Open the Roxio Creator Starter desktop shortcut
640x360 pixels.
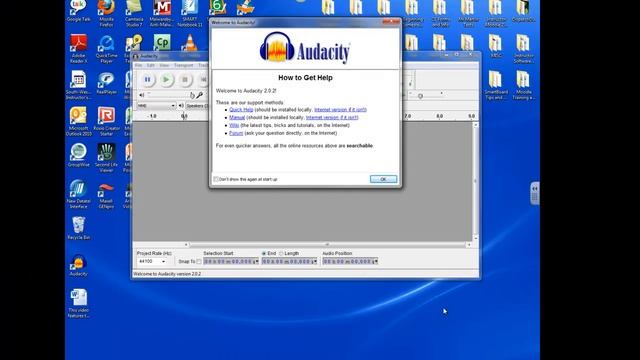pyautogui.click(x=106, y=121)
